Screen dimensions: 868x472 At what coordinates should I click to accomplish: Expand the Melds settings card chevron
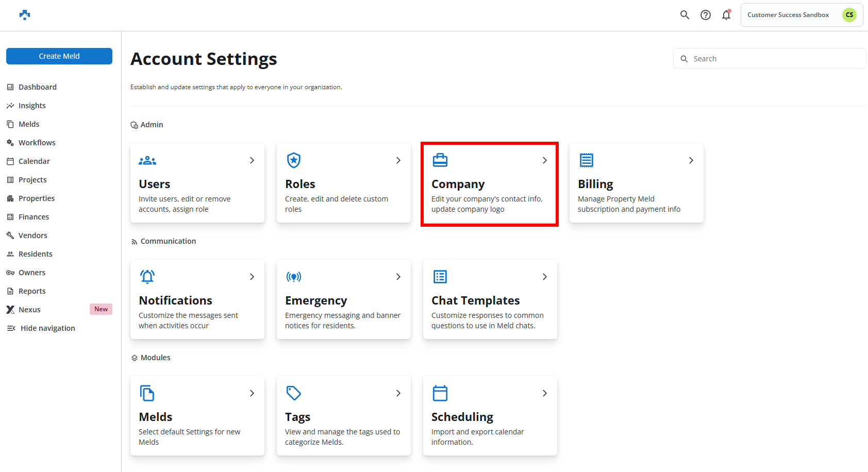click(x=252, y=393)
